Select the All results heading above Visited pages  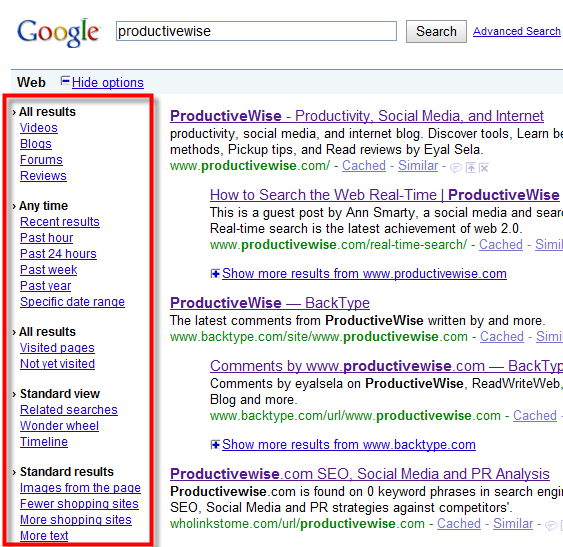(x=47, y=332)
